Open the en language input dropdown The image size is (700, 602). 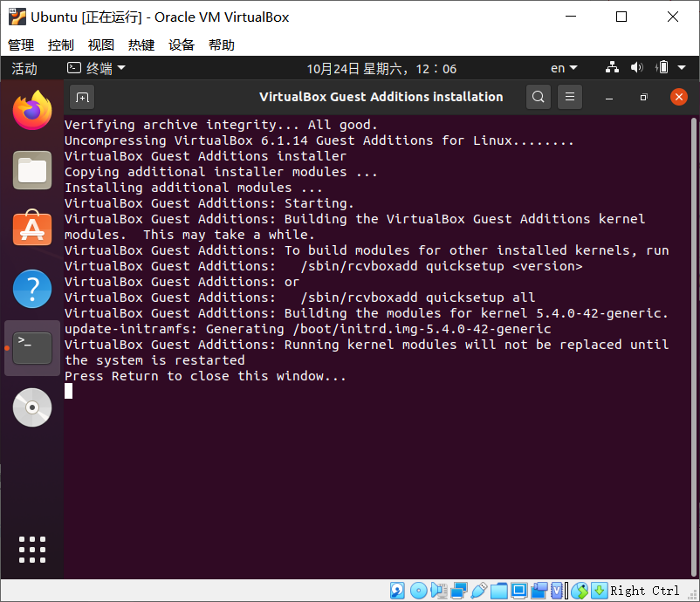click(563, 68)
